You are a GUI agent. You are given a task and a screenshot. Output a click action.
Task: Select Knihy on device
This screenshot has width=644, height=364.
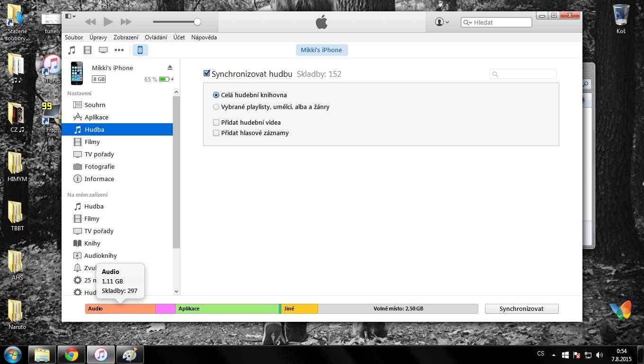pos(117,243)
